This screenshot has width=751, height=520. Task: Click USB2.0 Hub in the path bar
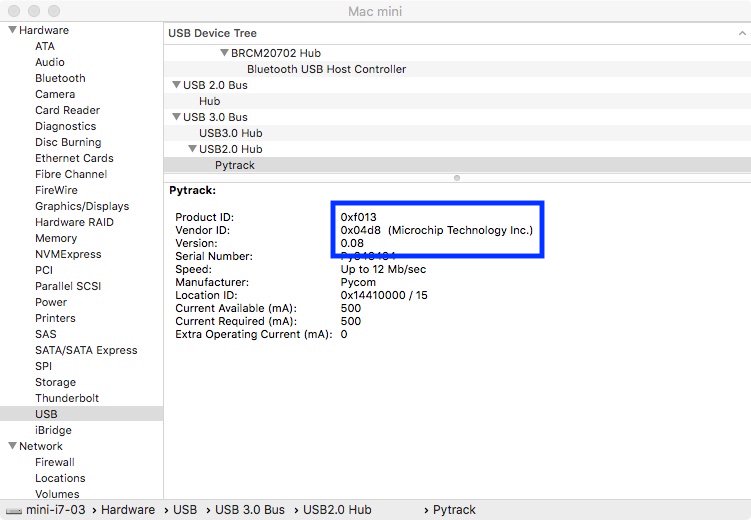pyautogui.click(x=337, y=510)
